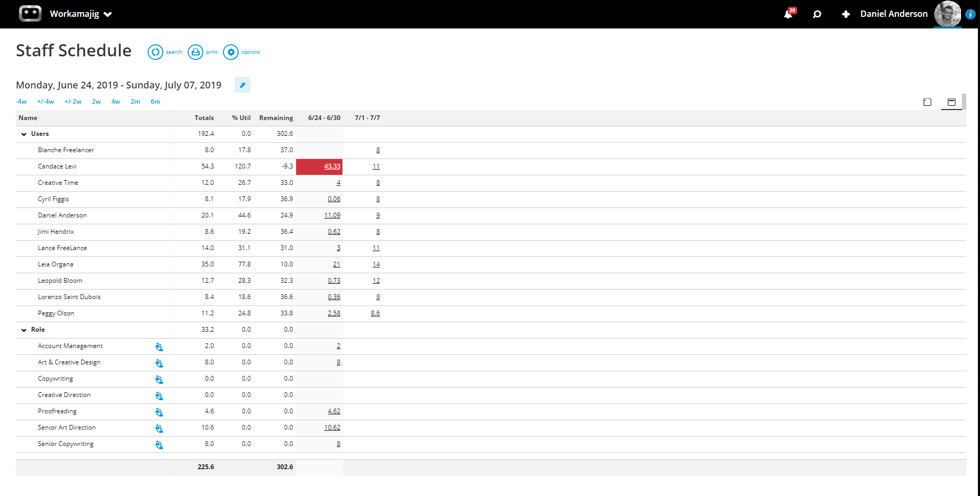Click the print icon
The width and height of the screenshot is (980, 496).
pos(195,52)
